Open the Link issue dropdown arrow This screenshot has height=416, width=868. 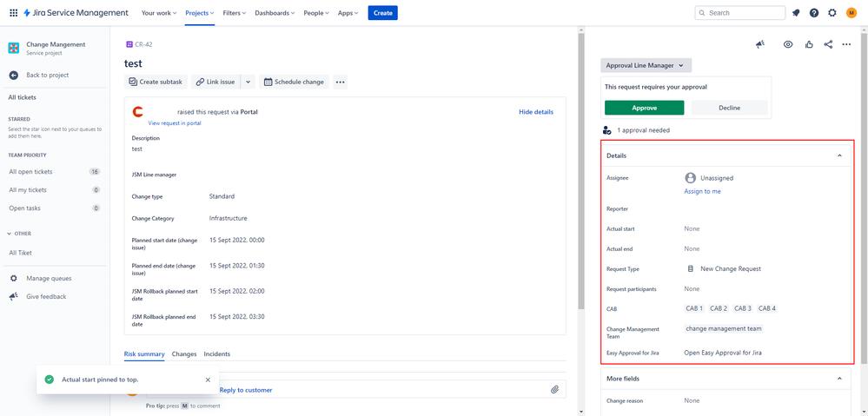(248, 82)
